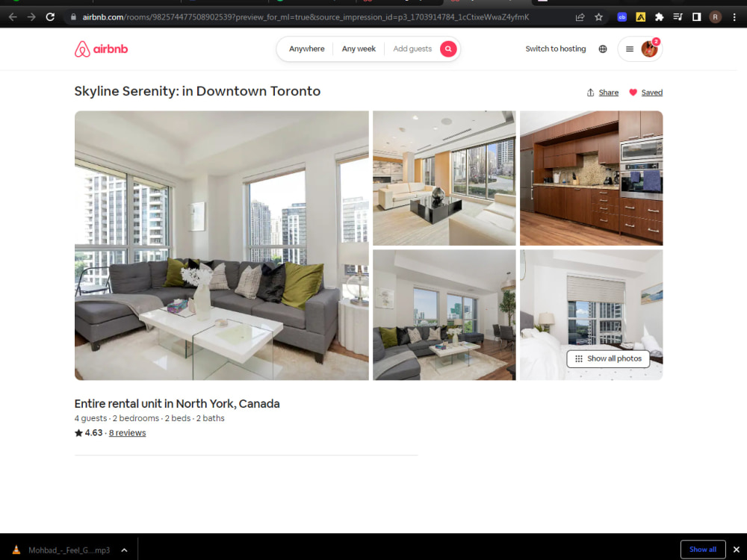Screen dimensions: 747x560
Task: Click the yellow extension icon
Action: [641, 17]
